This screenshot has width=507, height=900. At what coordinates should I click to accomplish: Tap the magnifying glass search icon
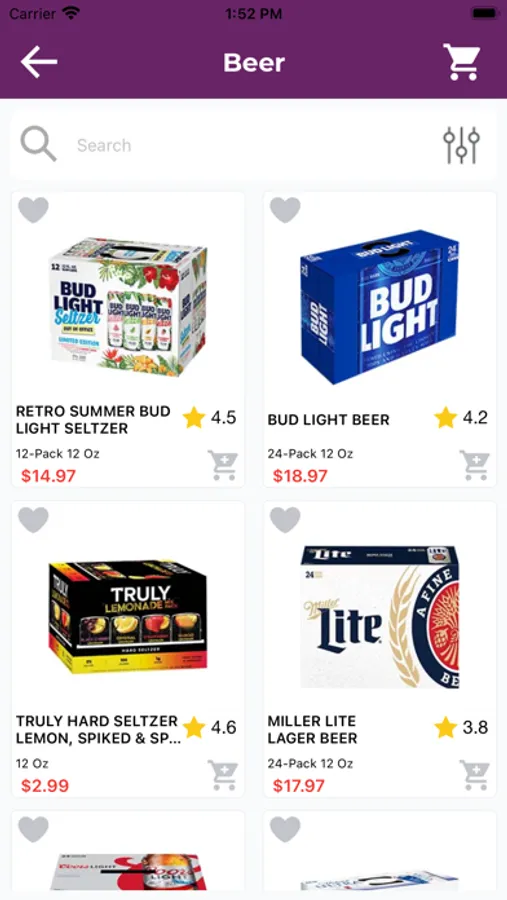38,144
